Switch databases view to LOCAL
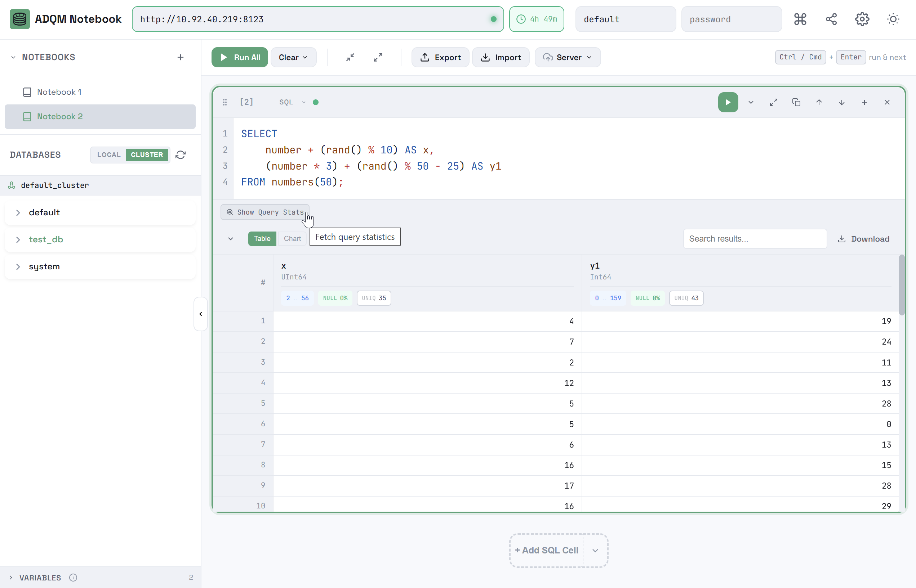Image resolution: width=916 pixels, height=588 pixels. (108, 154)
